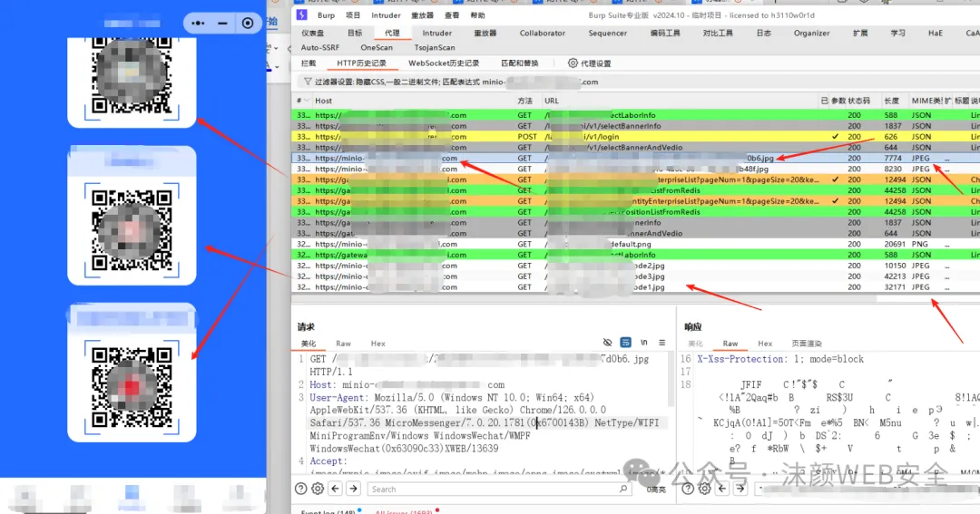Go to previous search match in response
The width and height of the screenshot is (980, 514).
tap(722, 489)
